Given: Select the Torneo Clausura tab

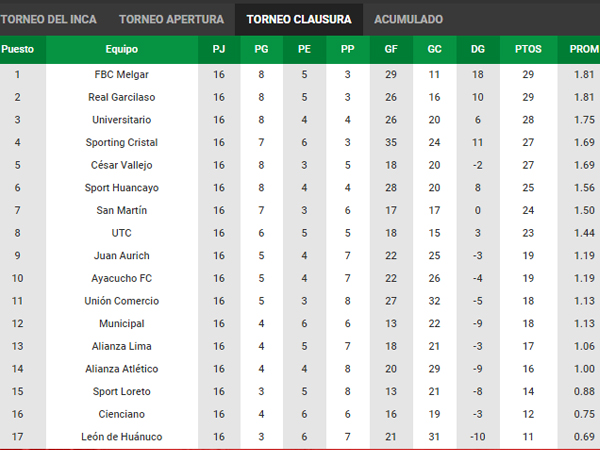Looking at the screenshot, I should (299, 20).
